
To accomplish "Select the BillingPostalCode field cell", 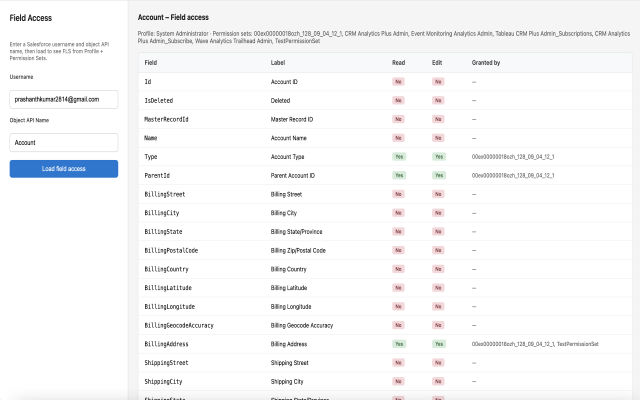I will pos(171,251).
